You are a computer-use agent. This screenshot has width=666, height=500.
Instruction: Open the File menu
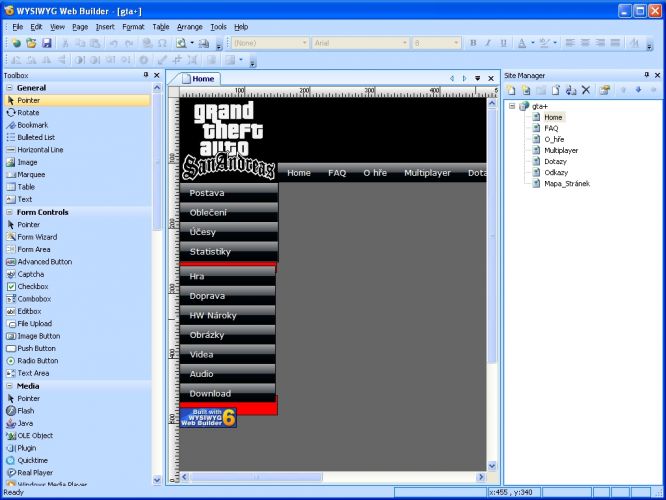(18, 27)
